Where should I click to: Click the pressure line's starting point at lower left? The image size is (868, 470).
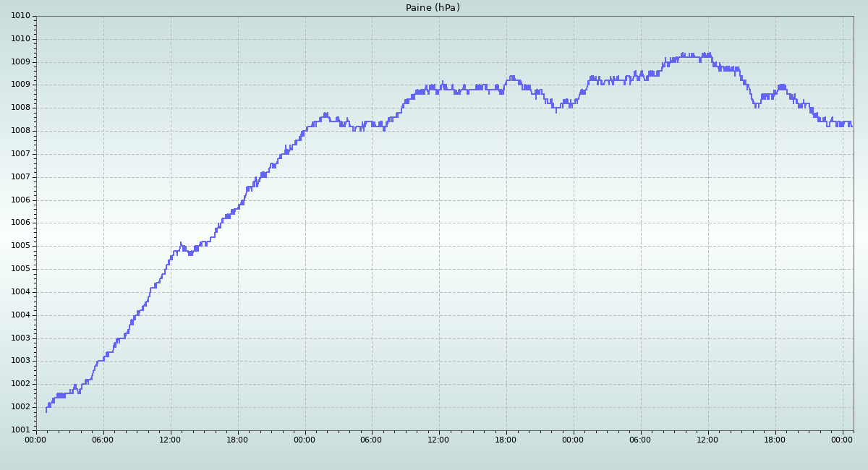point(46,411)
